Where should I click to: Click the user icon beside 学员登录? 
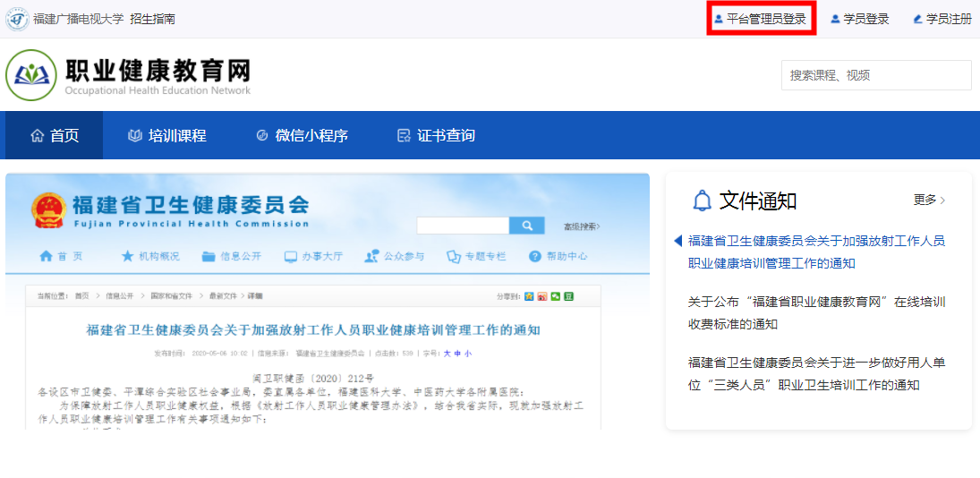point(835,19)
